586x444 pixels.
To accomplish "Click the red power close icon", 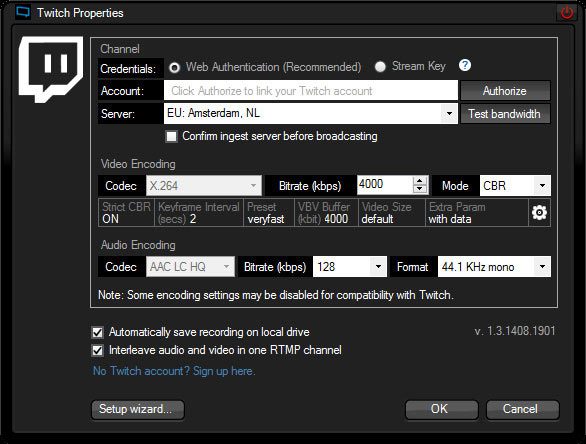I will tap(567, 13).
